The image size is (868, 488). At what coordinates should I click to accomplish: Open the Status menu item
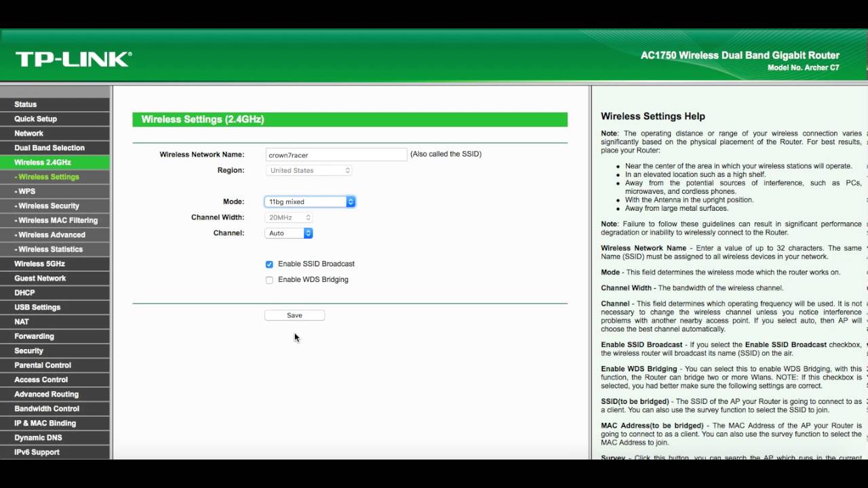point(54,104)
